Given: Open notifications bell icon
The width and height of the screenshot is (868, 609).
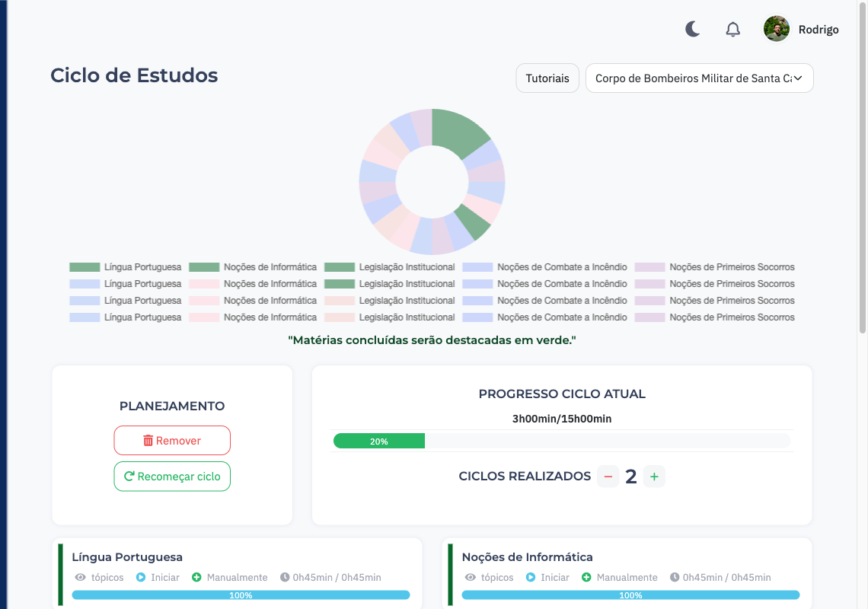Looking at the screenshot, I should pos(732,30).
